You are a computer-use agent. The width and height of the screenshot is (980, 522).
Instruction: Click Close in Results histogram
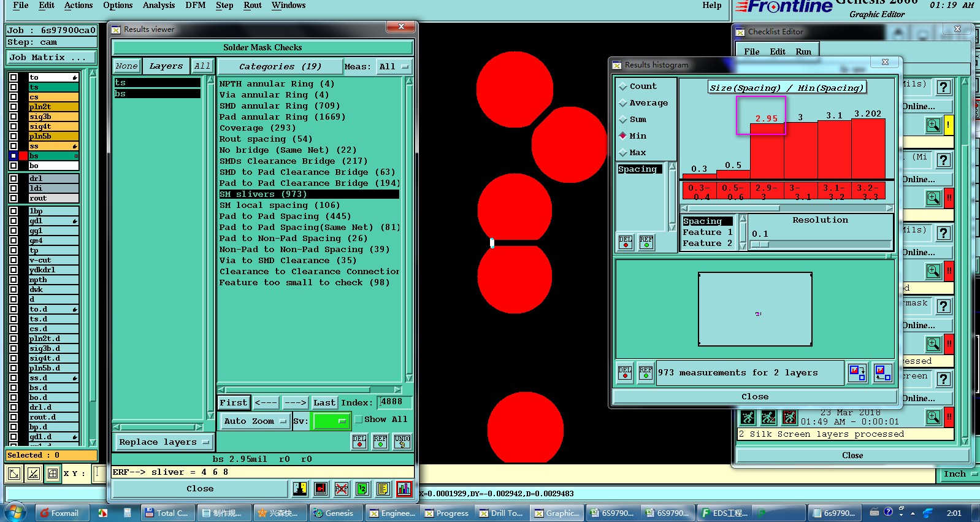pos(755,397)
